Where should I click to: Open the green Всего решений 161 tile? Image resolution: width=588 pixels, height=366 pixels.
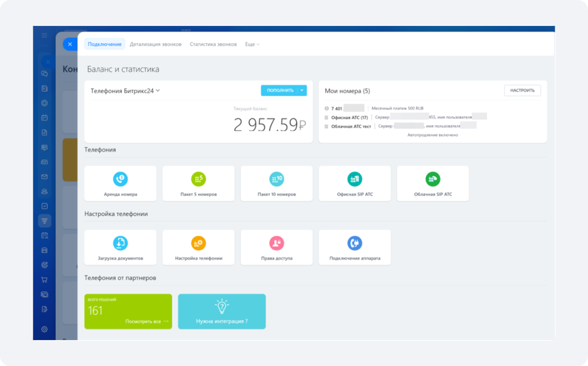[x=128, y=311]
